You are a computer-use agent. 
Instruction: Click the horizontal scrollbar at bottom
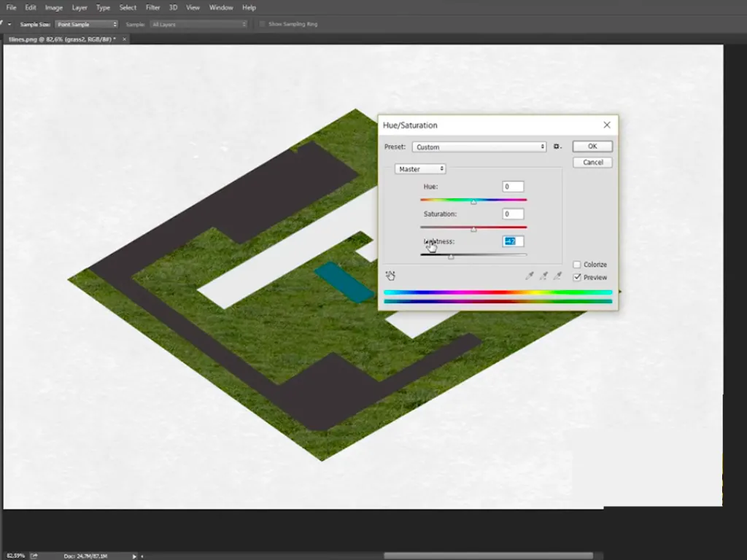(x=488, y=556)
